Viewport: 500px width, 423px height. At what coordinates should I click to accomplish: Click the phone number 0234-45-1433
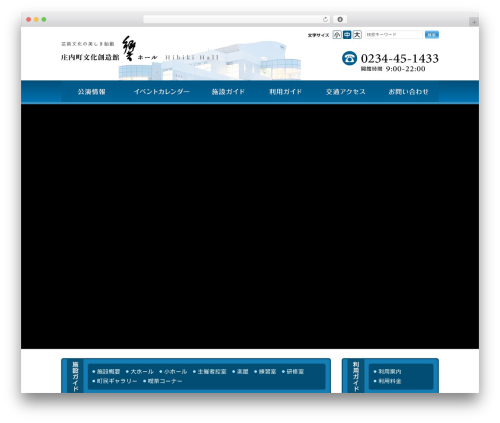click(400, 58)
